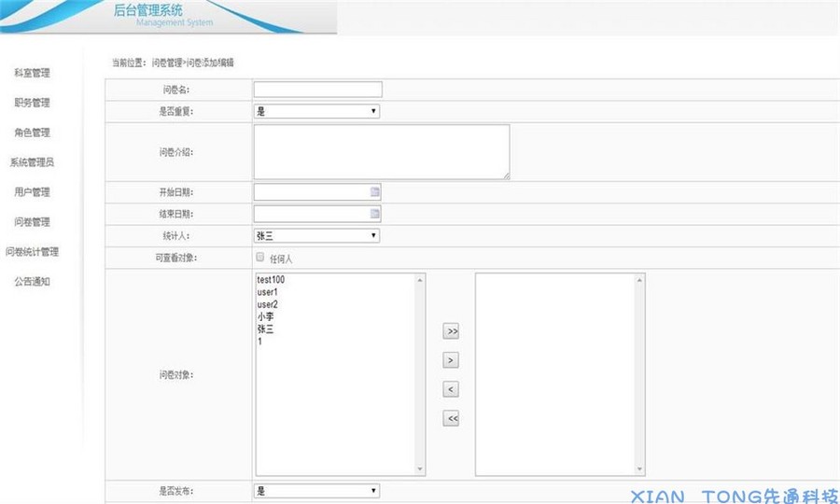Select 小李 in the user list
Screen dimensions: 840x504
pos(265,316)
